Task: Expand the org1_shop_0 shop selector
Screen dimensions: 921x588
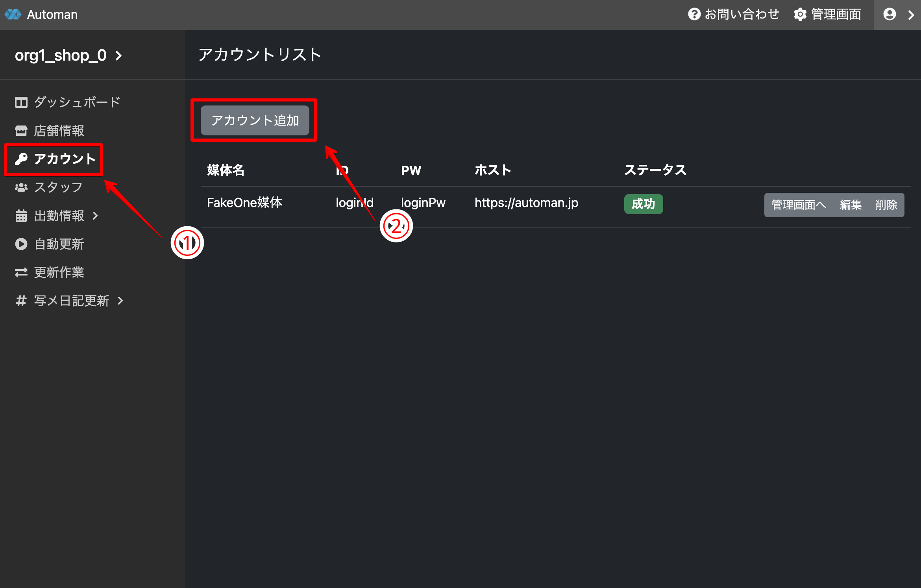Action: point(118,55)
